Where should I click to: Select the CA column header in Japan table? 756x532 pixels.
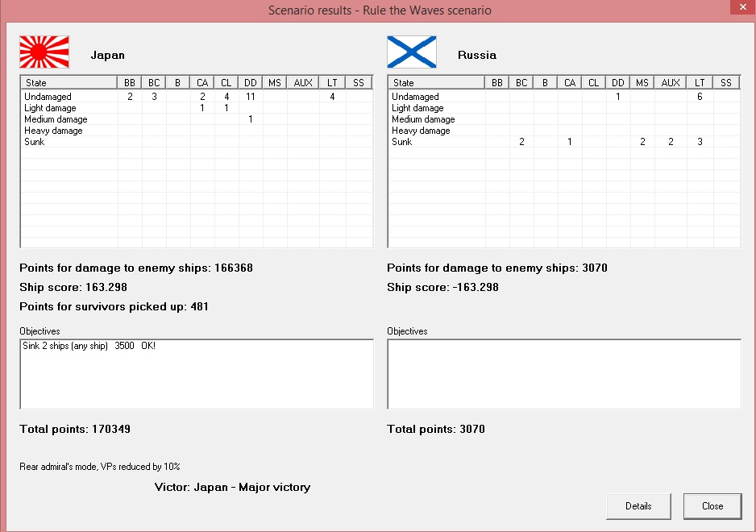click(202, 82)
